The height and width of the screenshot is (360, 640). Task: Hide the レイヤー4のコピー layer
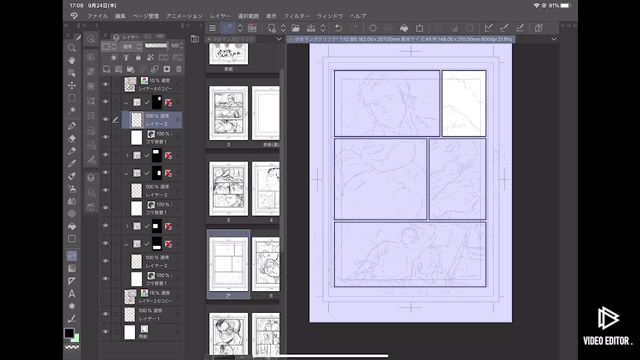[105, 84]
